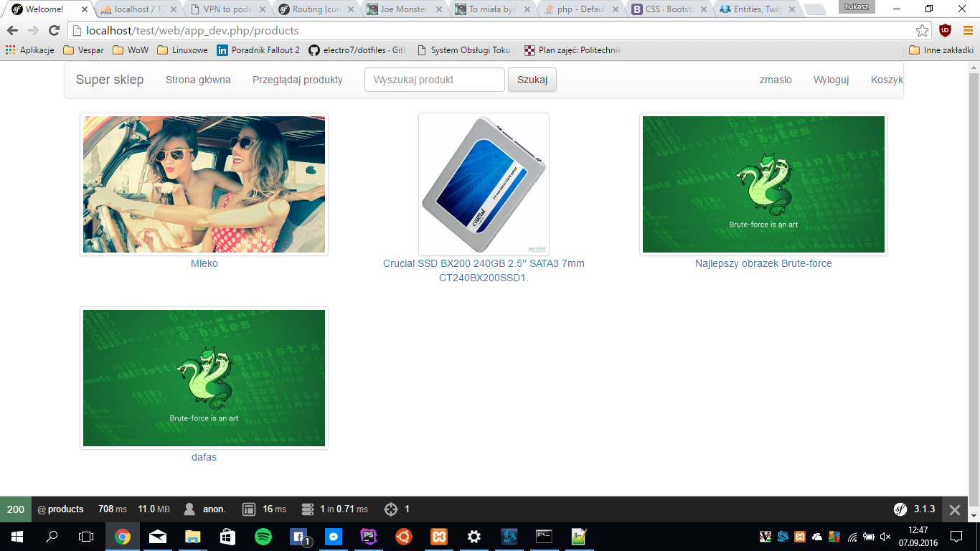
Task: Switch to the php - Default tab
Action: pos(579,9)
